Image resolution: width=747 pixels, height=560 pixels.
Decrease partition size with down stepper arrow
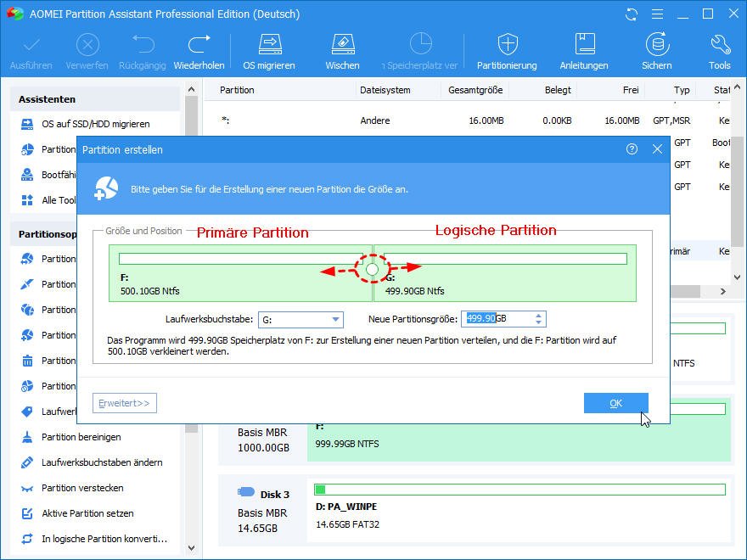pos(539,323)
